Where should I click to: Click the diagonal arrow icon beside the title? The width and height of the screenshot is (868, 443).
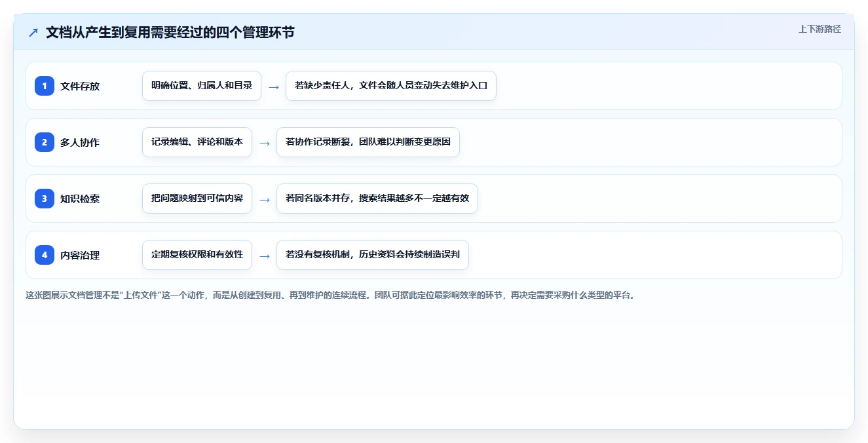click(x=33, y=33)
